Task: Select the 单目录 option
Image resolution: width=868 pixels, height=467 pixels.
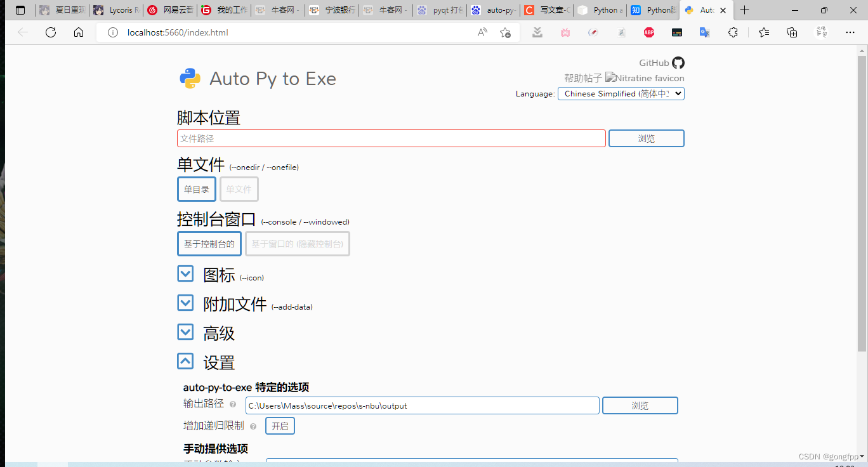Action: pos(197,189)
